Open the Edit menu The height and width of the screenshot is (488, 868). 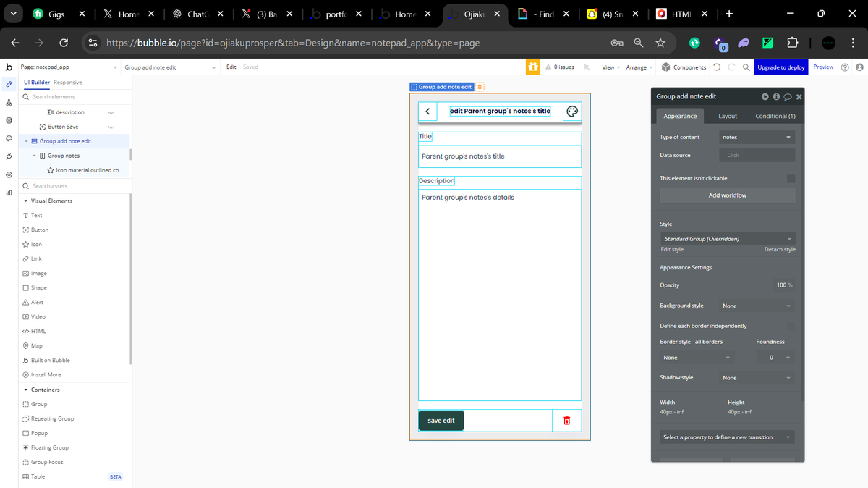tap(231, 67)
